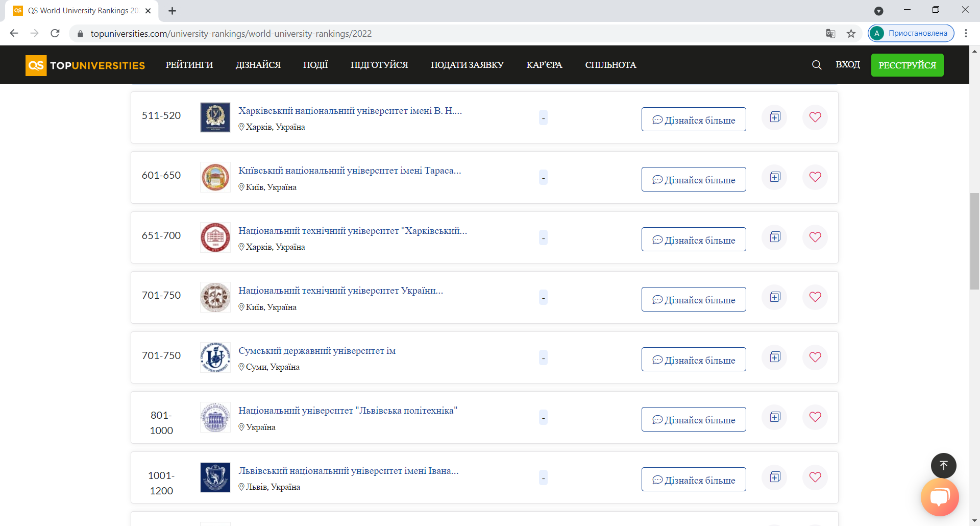Click Дізнайся більше for National Technical University of Ukraine

(694, 299)
